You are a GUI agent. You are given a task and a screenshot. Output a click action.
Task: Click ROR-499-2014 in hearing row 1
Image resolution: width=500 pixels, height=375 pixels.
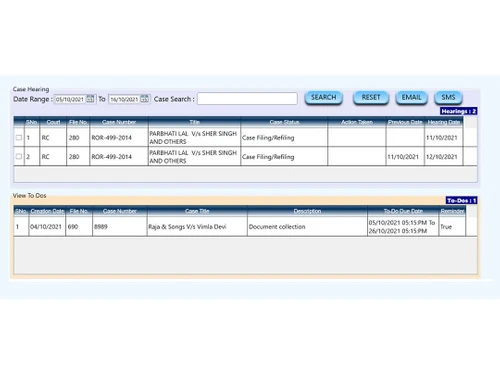pyautogui.click(x=112, y=138)
